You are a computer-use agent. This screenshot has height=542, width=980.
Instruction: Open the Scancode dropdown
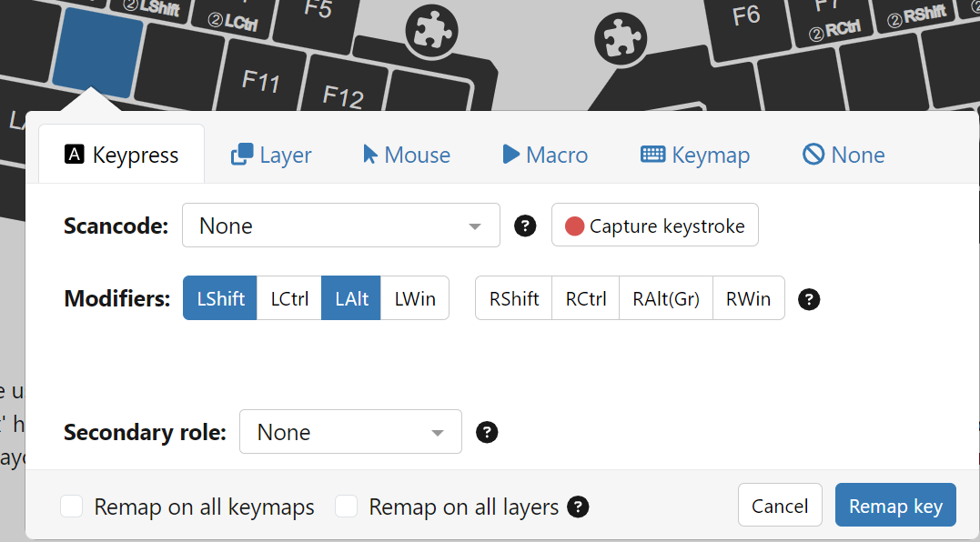tap(341, 226)
